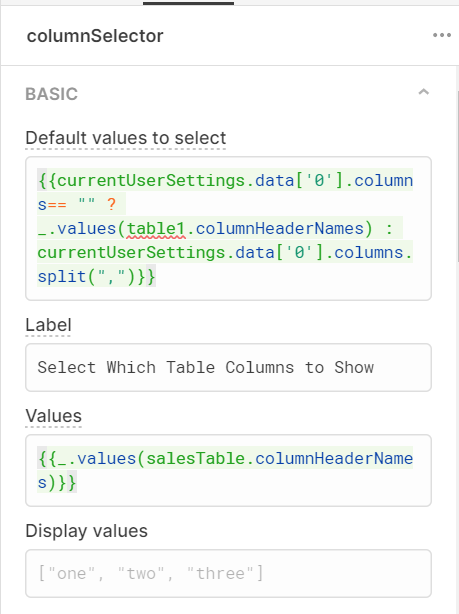Open the three-dot menu beside columnSelector
The width and height of the screenshot is (459, 614).
click(x=442, y=35)
